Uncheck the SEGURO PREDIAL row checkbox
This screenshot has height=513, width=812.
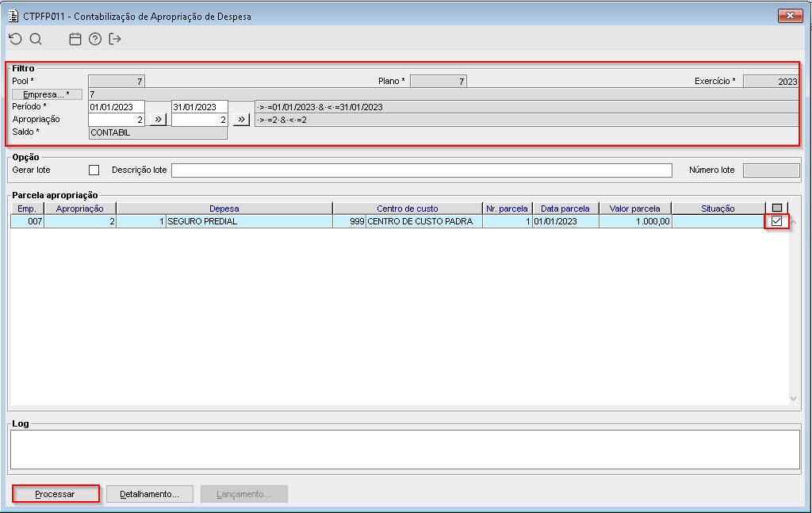point(776,221)
